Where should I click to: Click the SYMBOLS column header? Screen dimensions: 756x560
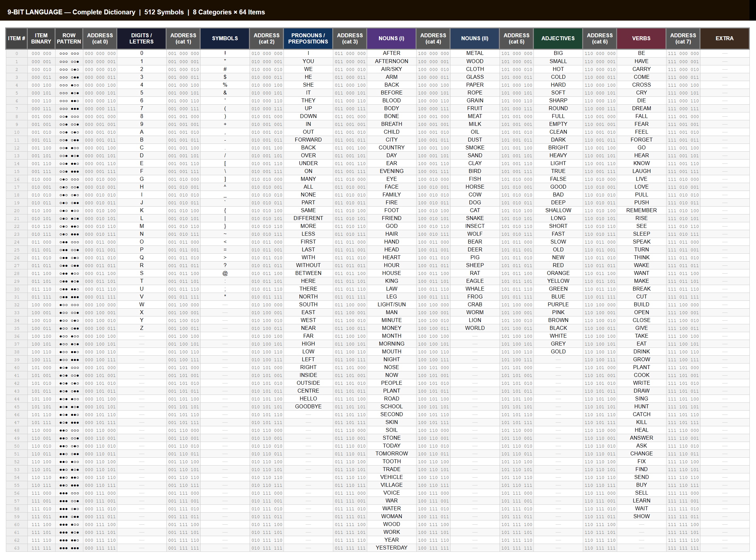tap(224, 38)
